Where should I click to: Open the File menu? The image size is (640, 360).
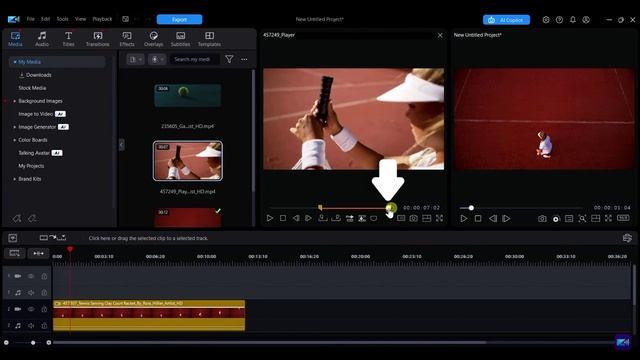(x=31, y=19)
